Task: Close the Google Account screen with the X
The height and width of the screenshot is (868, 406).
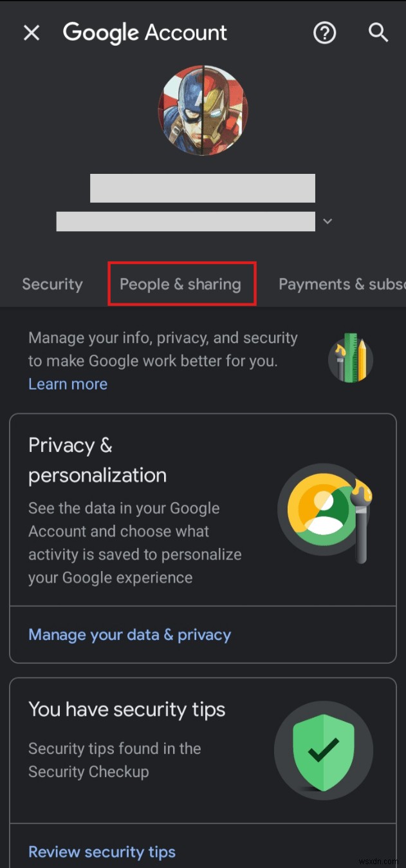Action: 32,33
